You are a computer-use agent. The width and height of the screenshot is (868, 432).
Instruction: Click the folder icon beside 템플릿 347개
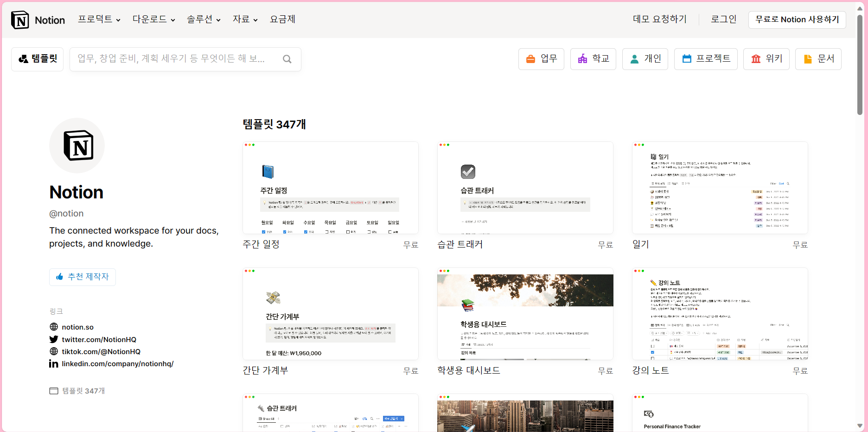click(x=54, y=391)
